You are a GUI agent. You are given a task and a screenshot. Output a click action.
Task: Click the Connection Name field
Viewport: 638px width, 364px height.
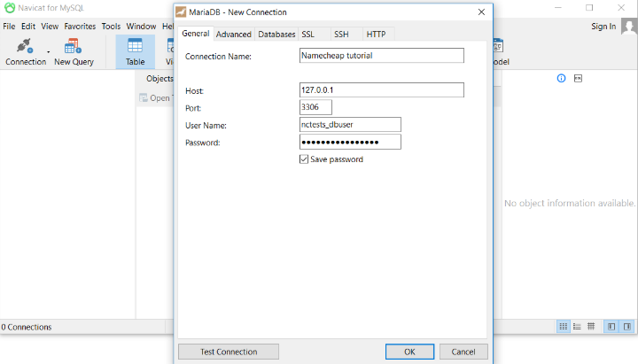(x=382, y=56)
